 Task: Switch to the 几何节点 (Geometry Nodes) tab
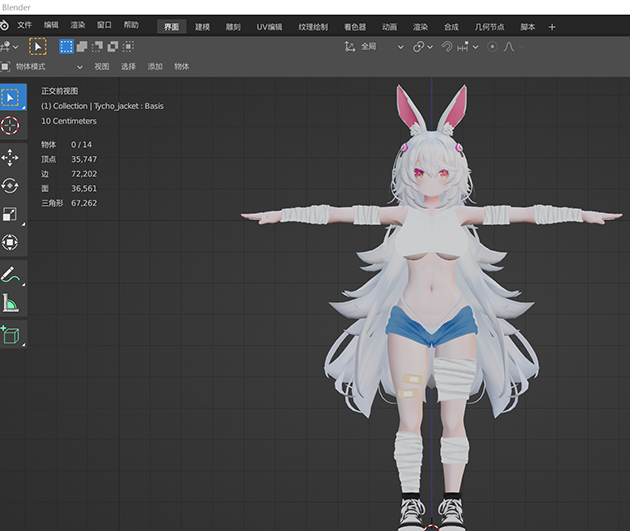[x=489, y=27]
